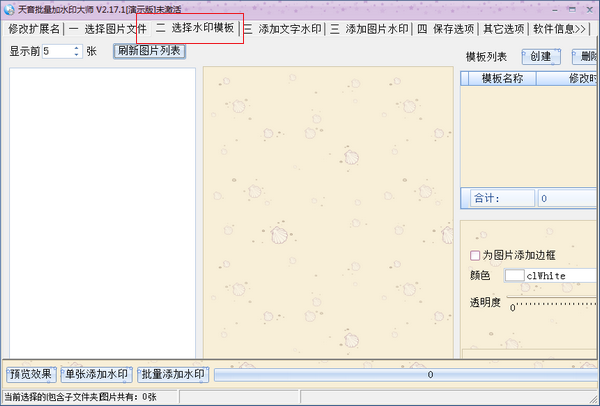Go to 添加图片水印 tab
The width and height of the screenshot is (600, 406).
click(370, 29)
